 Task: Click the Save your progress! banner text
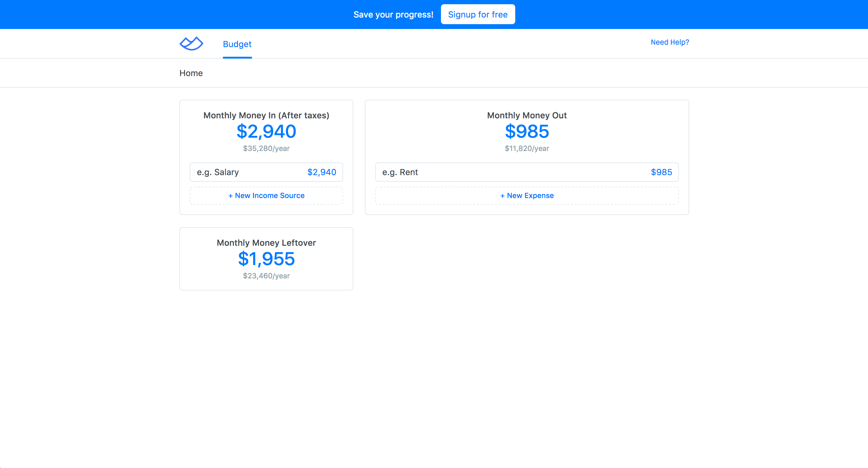[x=393, y=14]
